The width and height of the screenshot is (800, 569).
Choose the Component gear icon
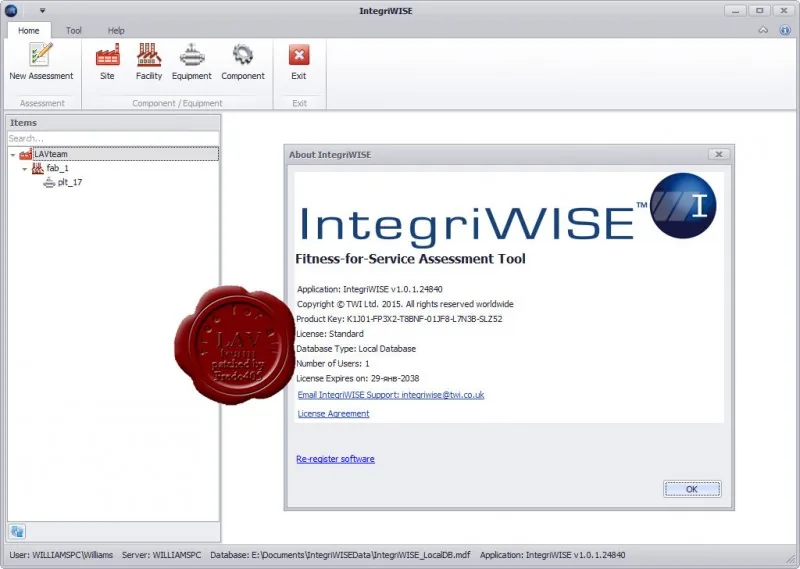[243, 55]
